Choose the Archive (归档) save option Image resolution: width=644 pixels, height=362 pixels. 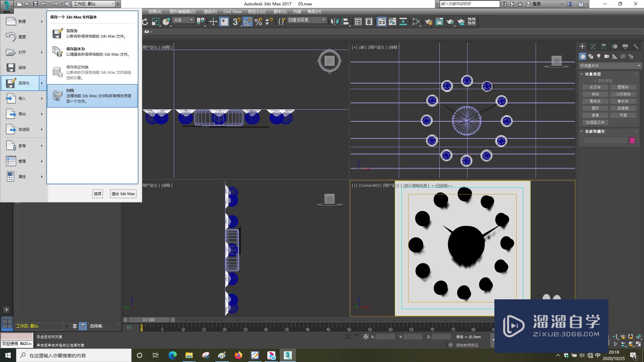click(x=92, y=96)
